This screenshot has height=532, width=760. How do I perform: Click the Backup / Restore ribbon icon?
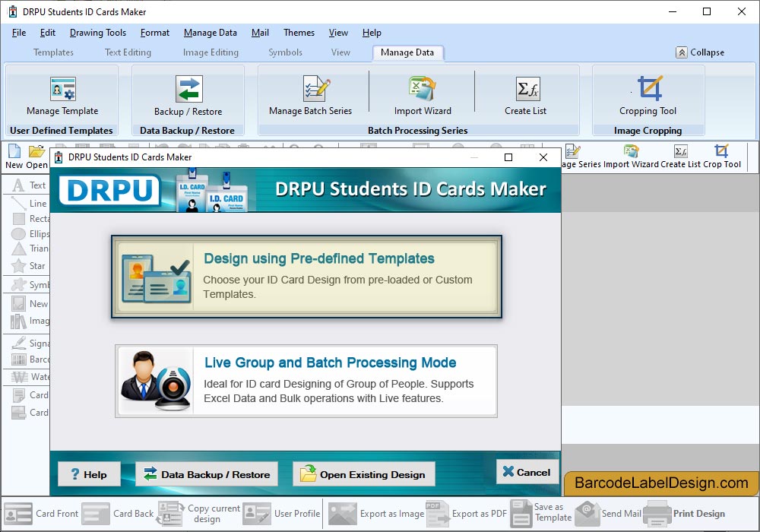188,97
